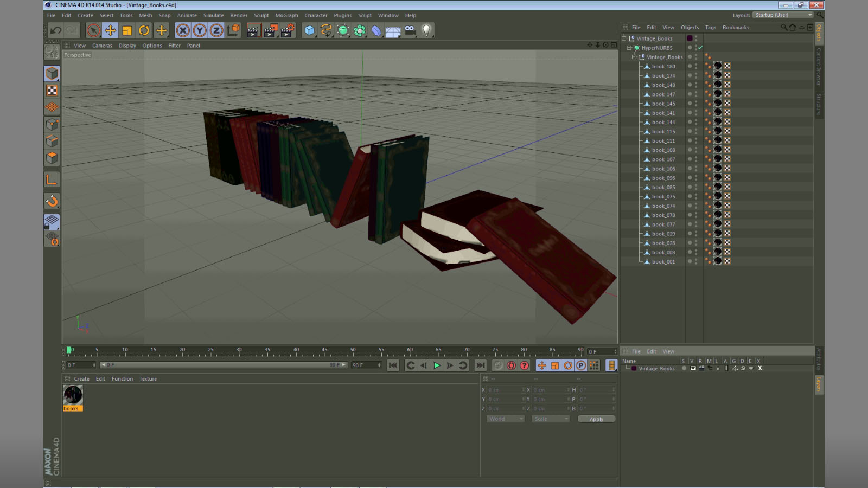Toggle the X axis lock
The image size is (868, 488).
pos(183,30)
